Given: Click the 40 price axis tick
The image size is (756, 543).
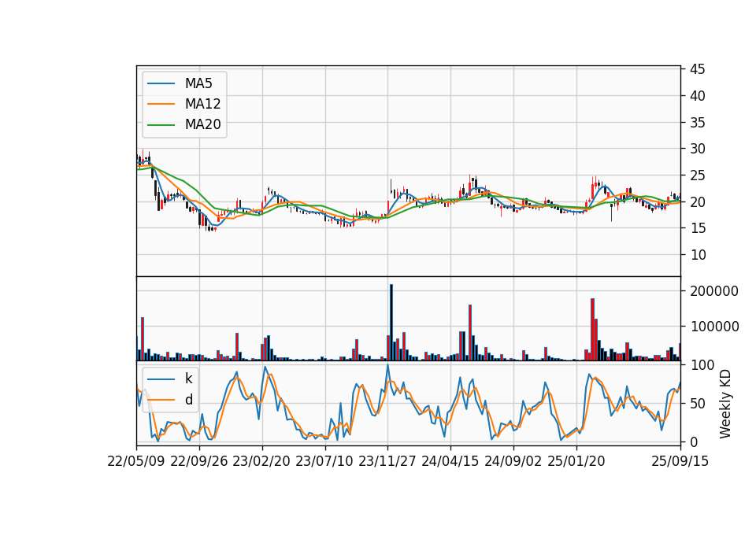Looking at the screenshot, I should click(698, 96).
